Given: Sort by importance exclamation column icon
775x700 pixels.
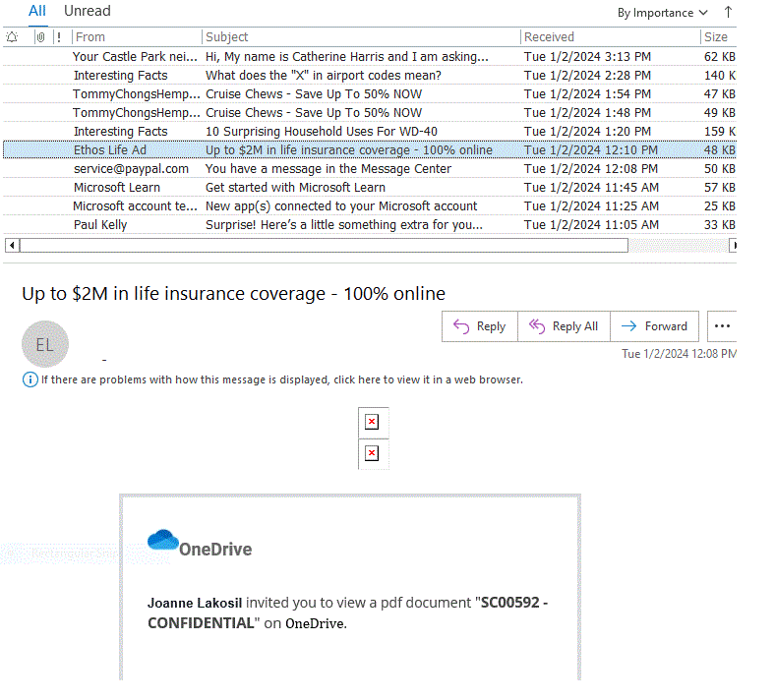Looking at the screenshot, I should coord(59,37).
